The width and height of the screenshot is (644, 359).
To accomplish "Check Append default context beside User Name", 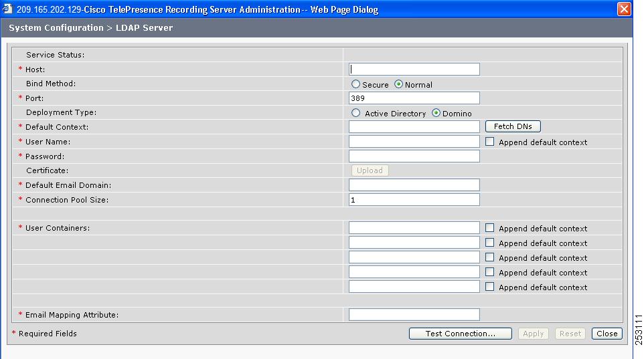I will [489, 142].
